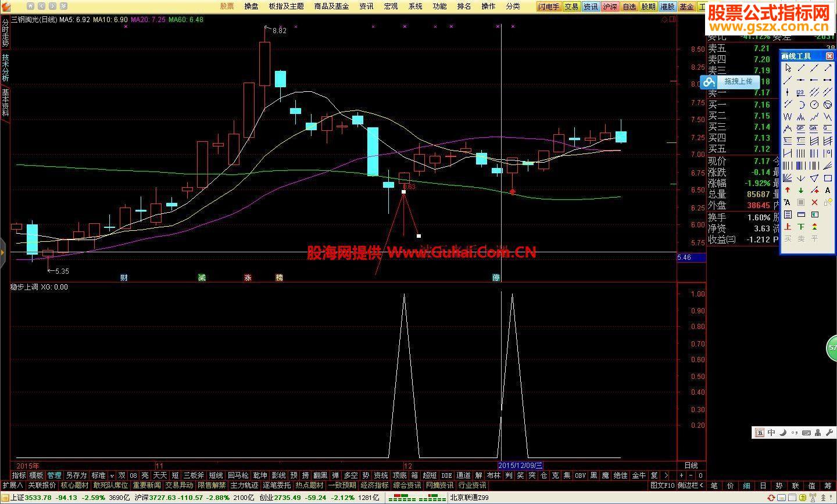Screen dimensions: 837x504
Task: Select the arrow pointer in drawing tools
Action: click(x=788, y=67)
